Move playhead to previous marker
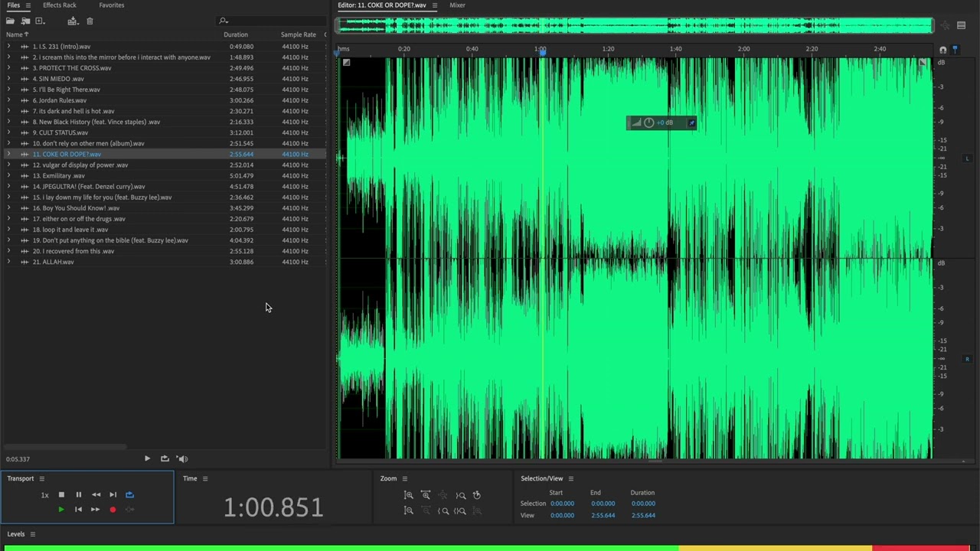The height and width of the screenshot is (551, 980). 78,509
